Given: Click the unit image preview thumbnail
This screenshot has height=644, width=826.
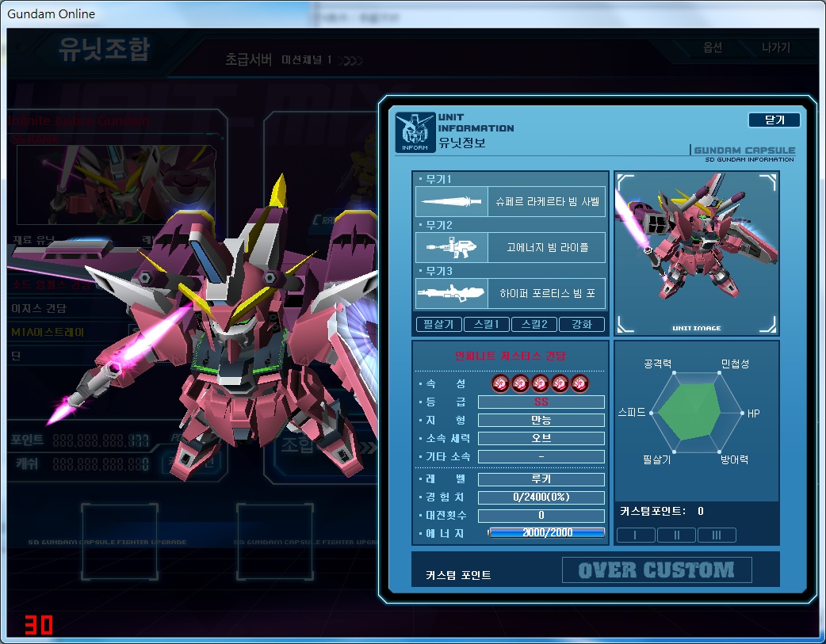Looking at the screenshot, I should [x=697, y=253].
